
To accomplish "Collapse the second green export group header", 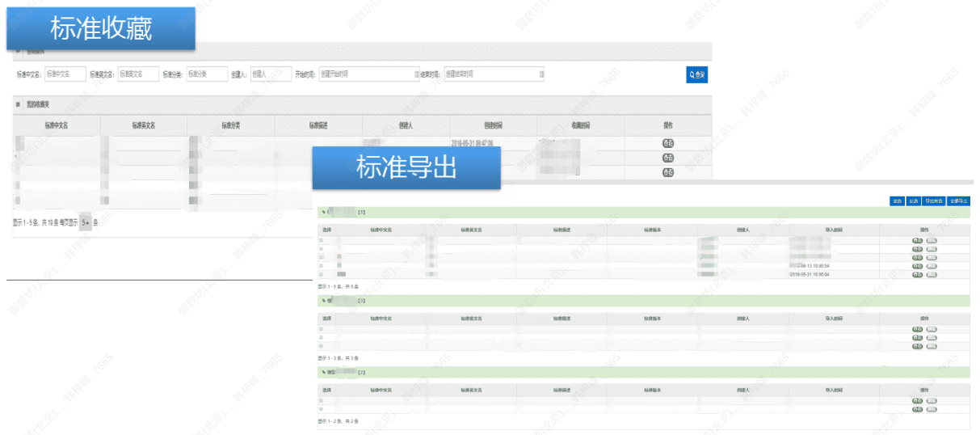I will (x=324, y=301).
